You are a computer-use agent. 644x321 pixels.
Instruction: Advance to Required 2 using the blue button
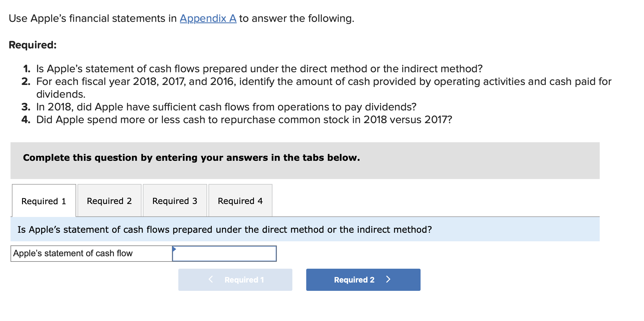click(363, 279)
